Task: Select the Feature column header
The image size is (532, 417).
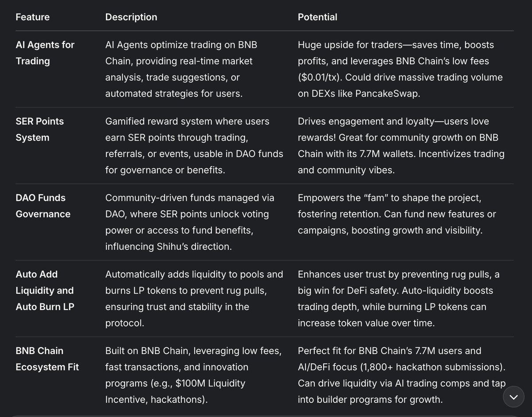Action: (x=32, y=17)
